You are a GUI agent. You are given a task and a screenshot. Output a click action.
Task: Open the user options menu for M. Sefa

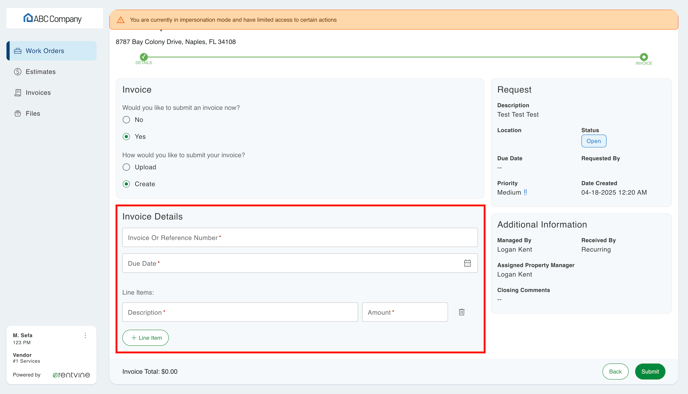point(85,335)
